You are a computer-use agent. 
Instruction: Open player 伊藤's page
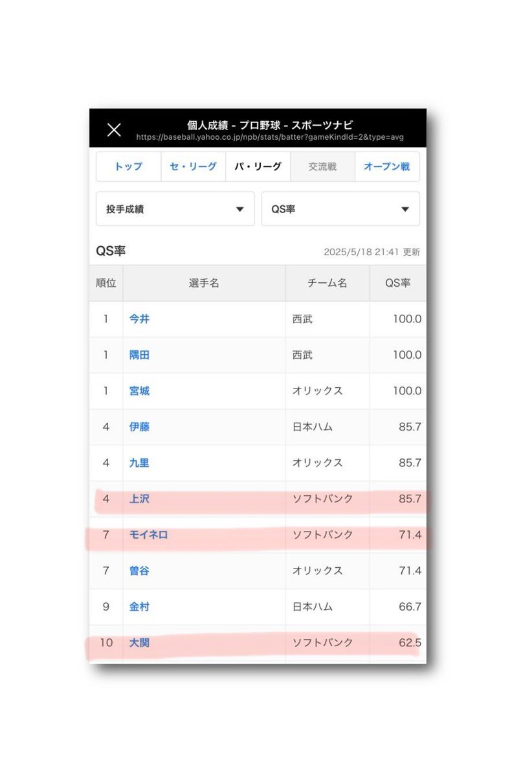coord(139,427)
